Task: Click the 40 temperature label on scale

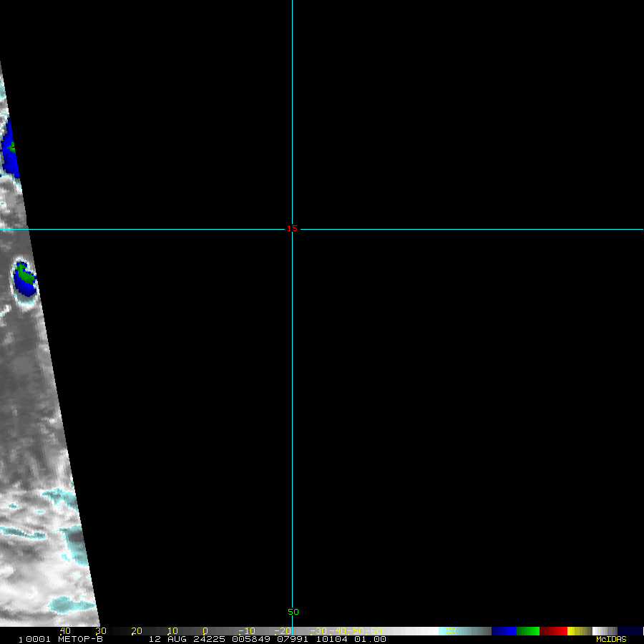Action: (x=65, y=631)
